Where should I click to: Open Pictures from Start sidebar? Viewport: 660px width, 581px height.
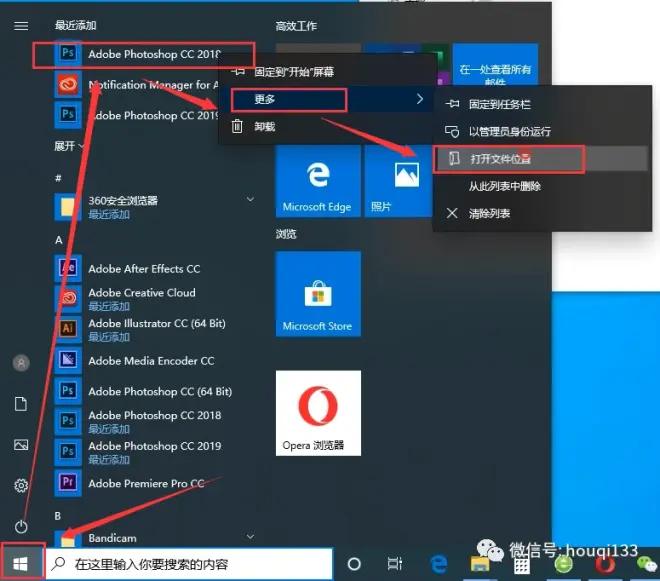pyautogui.click(x=21, y=445)
